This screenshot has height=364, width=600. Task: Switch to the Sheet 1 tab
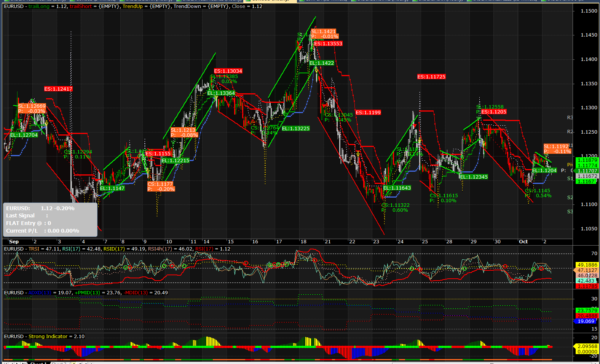(38, 363)
